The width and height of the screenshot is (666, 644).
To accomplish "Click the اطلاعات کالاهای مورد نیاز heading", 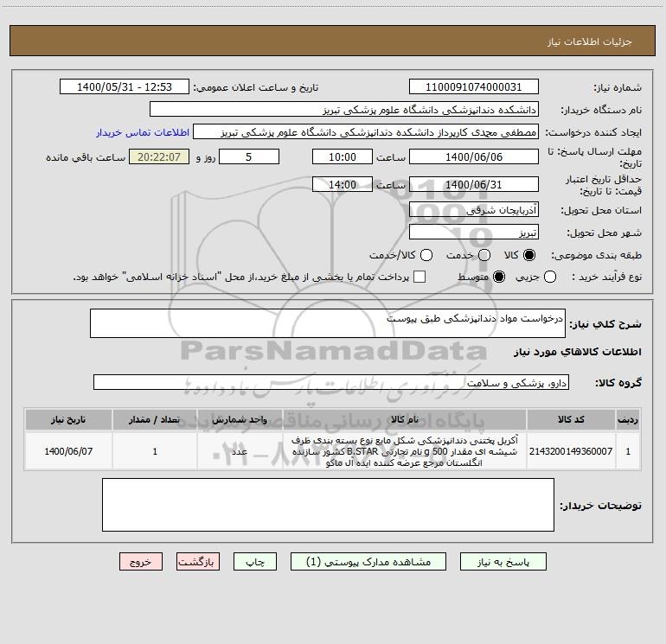I will tap(578, 352).
